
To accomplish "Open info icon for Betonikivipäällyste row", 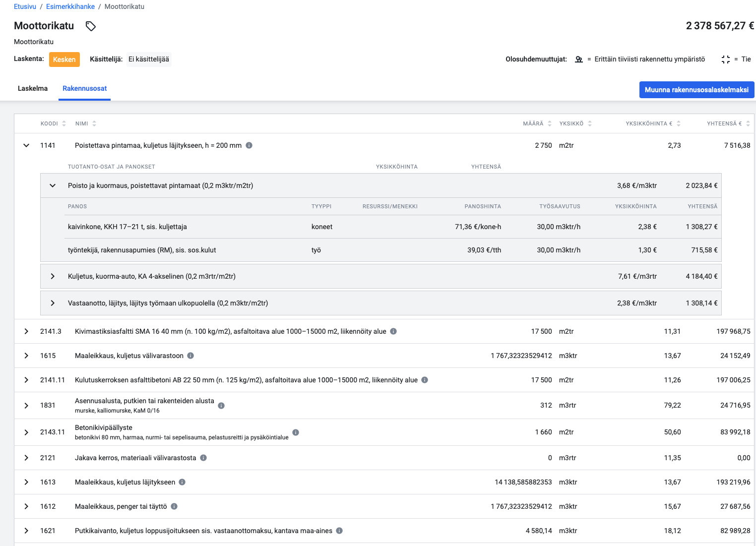I will pos(296,432).
